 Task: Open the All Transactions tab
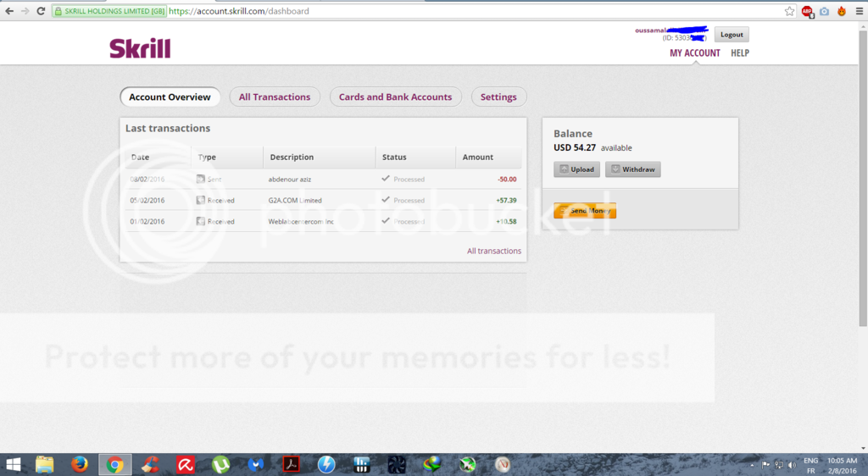(275, 97)
